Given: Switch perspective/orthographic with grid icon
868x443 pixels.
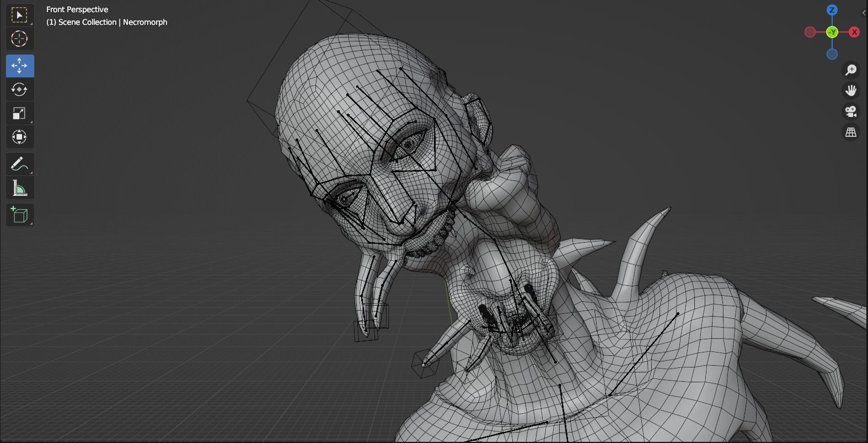Looking at the screenshot, I should point(851,132).
